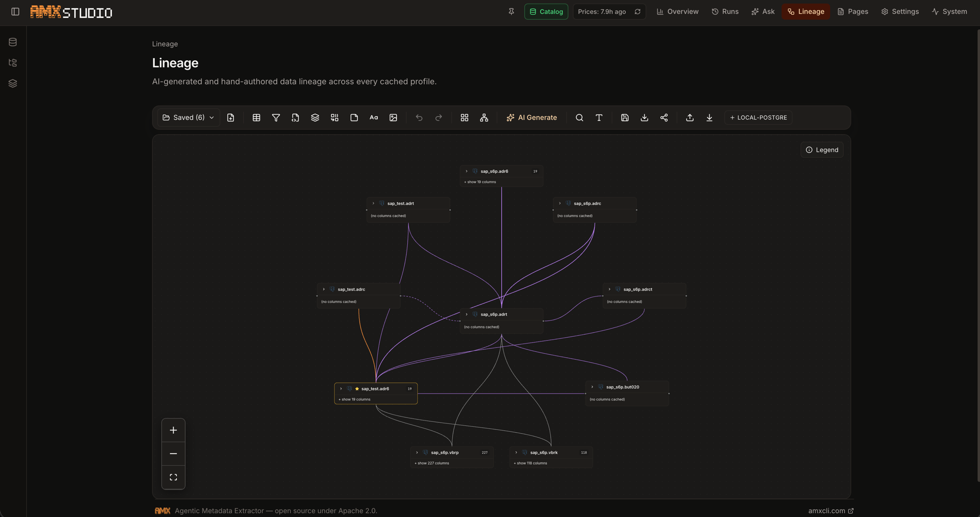The height and width of the screenshot is (517, 980).
Task: Expand the sap_s6p.but020 node chevron
Action: (x=592, y=387)
